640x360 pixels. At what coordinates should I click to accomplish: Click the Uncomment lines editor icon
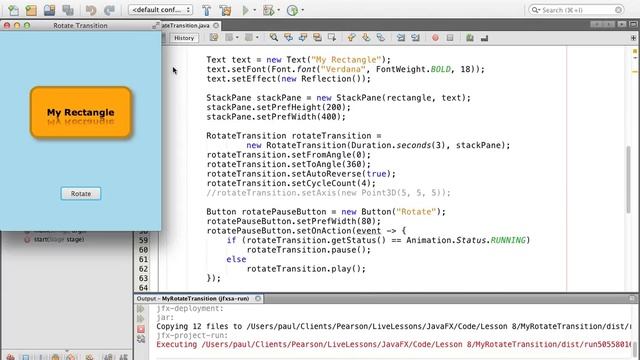point(484,38)
